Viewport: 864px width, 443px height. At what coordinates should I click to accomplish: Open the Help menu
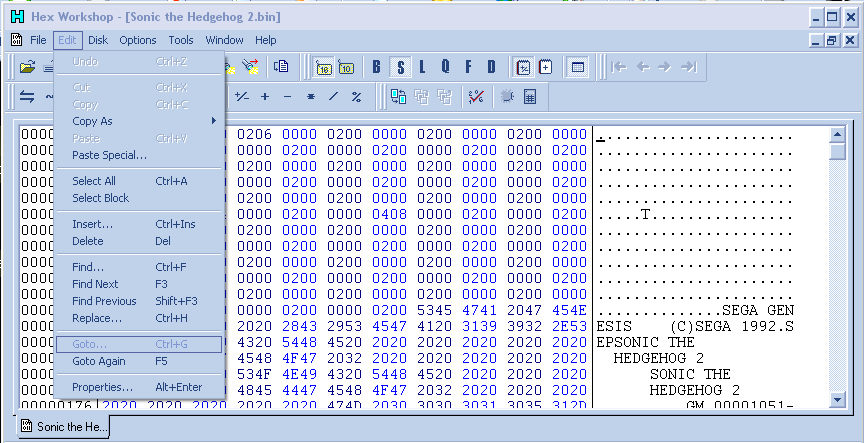266,40
